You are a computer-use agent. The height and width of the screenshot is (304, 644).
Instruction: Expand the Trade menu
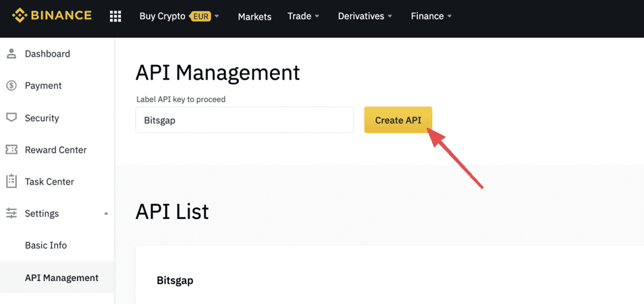304,16
